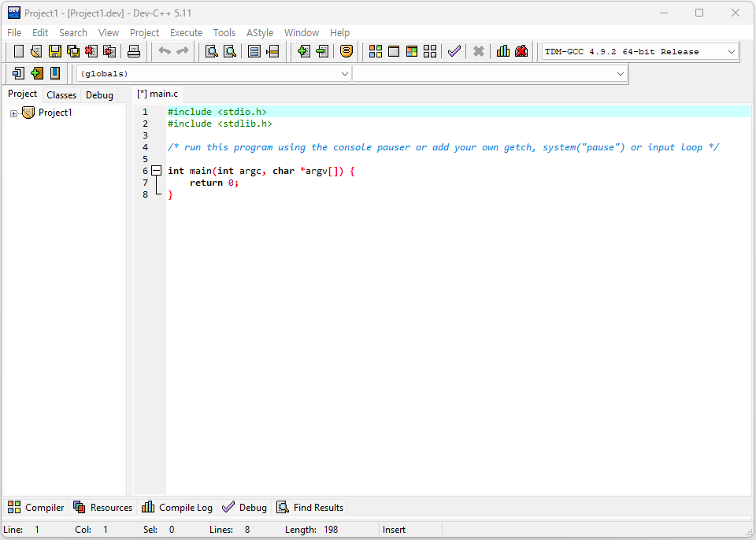Print the file with the printer icon

click(x=134, y=51)
